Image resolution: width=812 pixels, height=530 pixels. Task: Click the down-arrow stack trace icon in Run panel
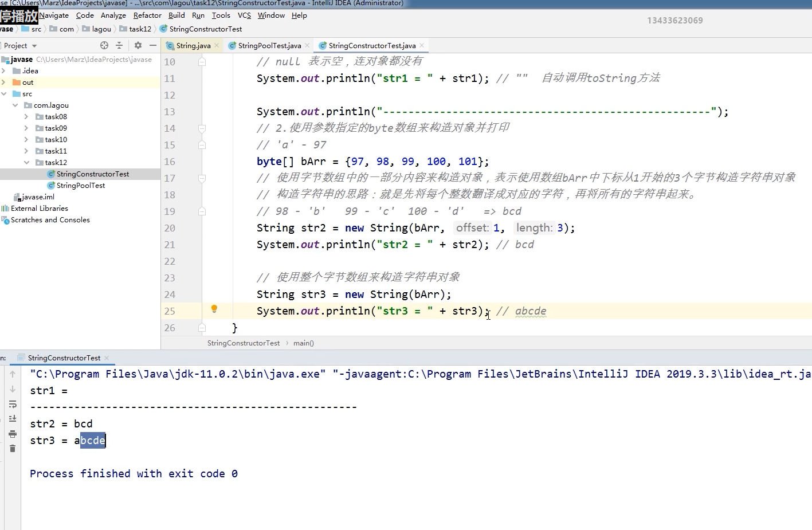(x=13, y=389)
